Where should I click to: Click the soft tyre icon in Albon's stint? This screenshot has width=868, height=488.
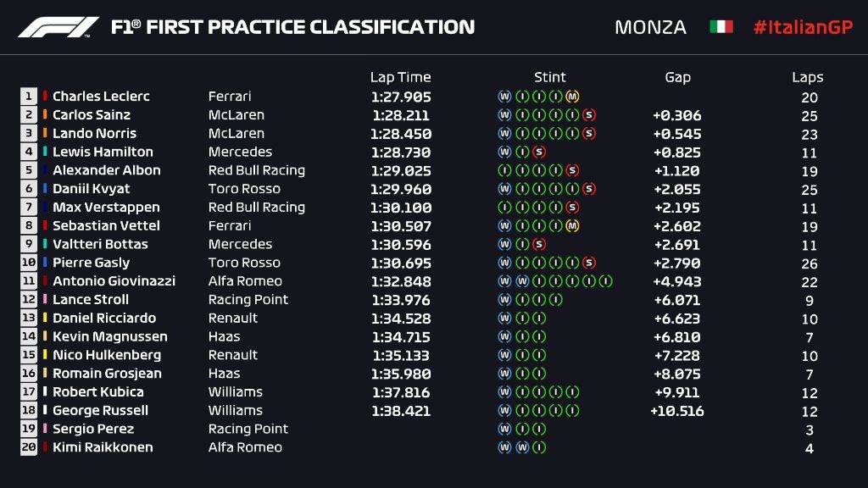[572, 170]
